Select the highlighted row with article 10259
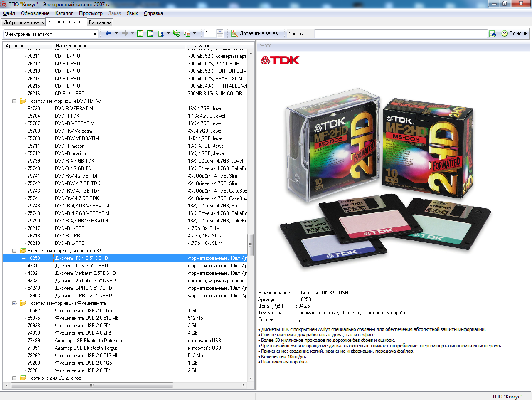Image resolution: width=532 pixels, height=400 pixels. point(125,258)
